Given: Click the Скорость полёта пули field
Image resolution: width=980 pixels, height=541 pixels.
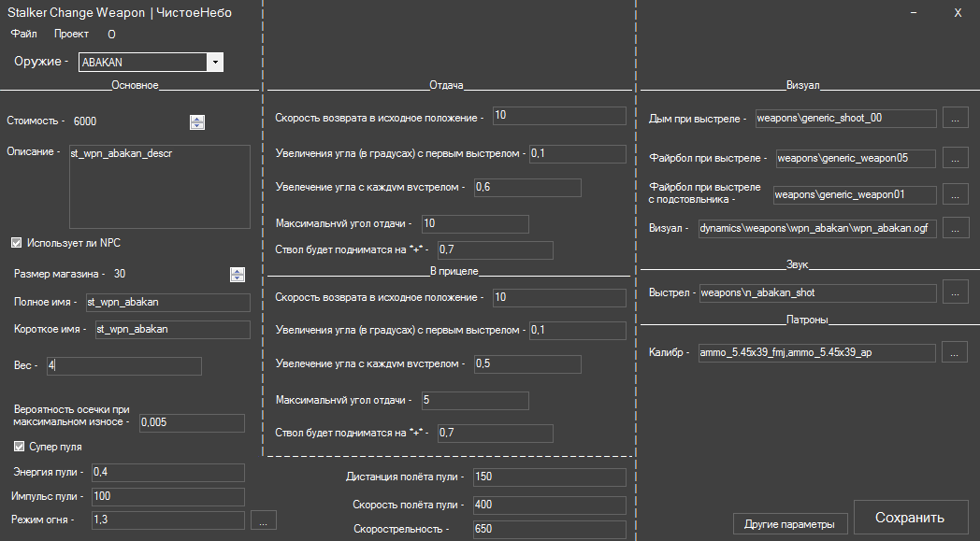Looking at the screenshot, I should tap(549, 505).
